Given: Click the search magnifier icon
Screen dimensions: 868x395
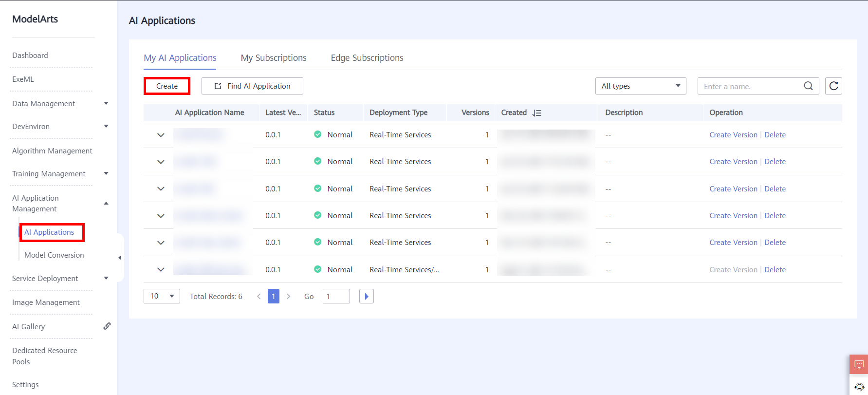Looking at the screenshot, I should pos(808,86).
